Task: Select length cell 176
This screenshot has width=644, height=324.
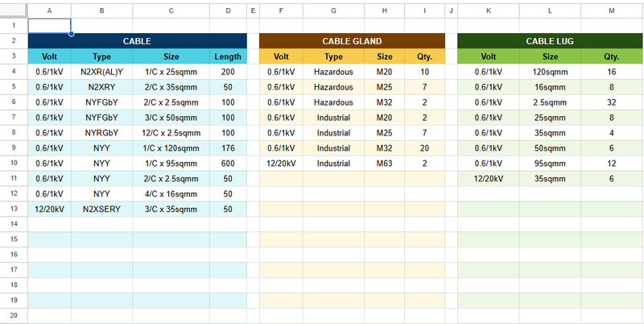Action: click(x=228, y=148)
